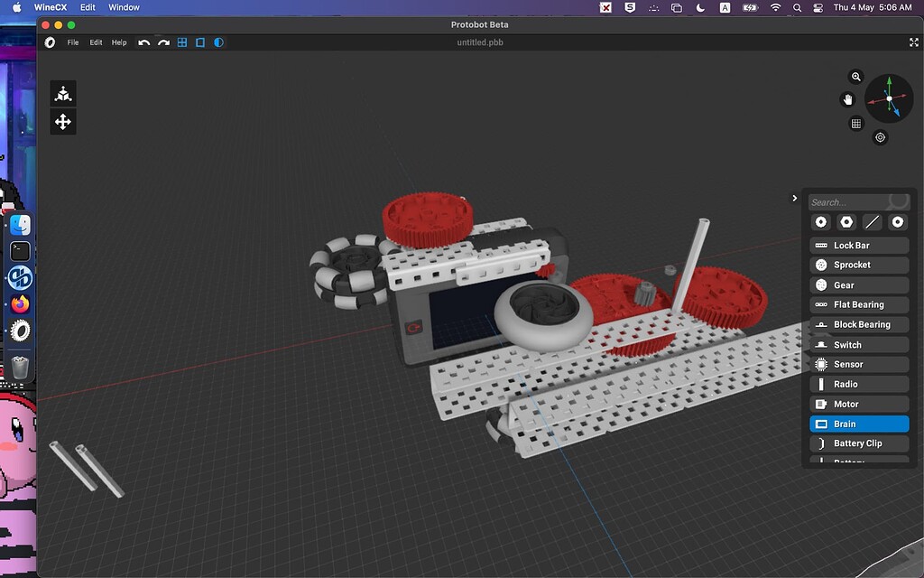Toggle the grid display icon in the top toolbar

(x=181, y=42)
